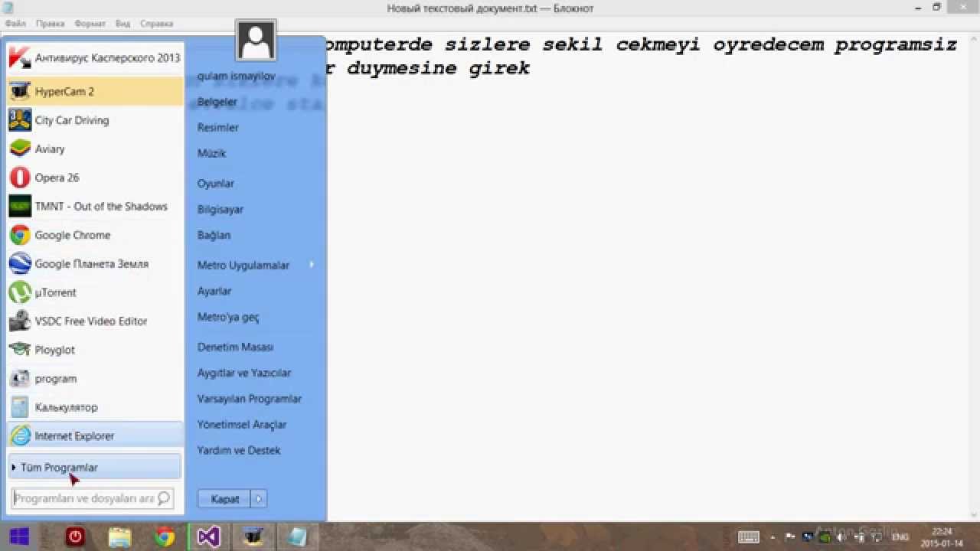
Task: Open the Файл menu in Notepad
Action: point(15,24)
